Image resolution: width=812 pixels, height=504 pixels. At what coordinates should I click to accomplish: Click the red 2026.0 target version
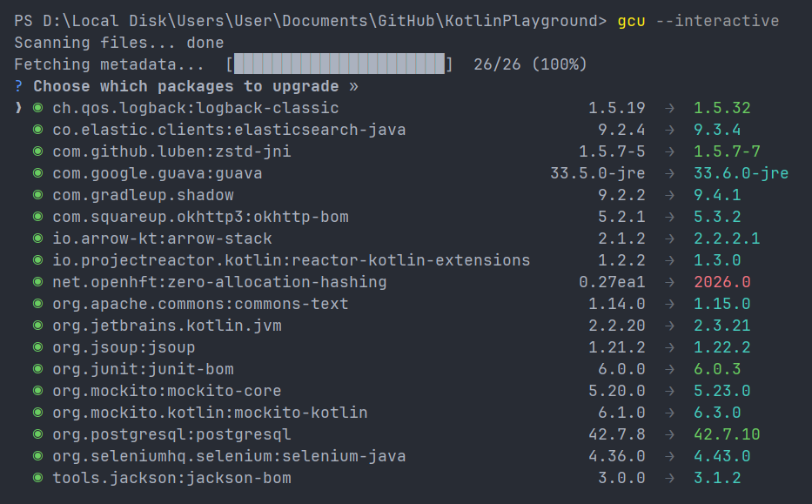pos(721,282)
